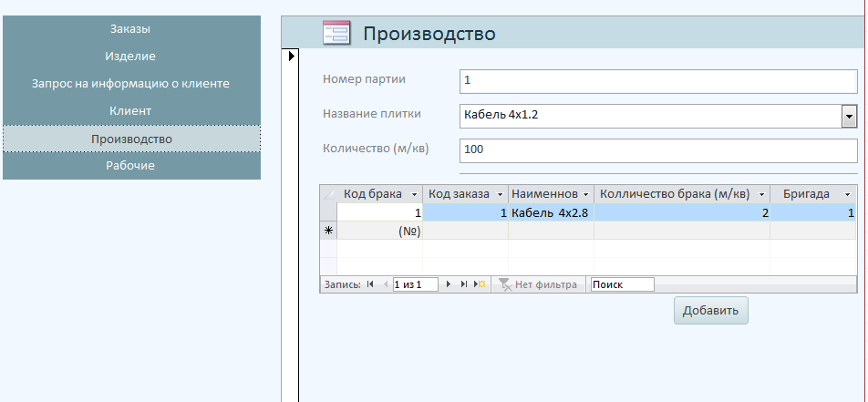Go to next record in navigator
The image size is (868, 402).
click(449, 284)
